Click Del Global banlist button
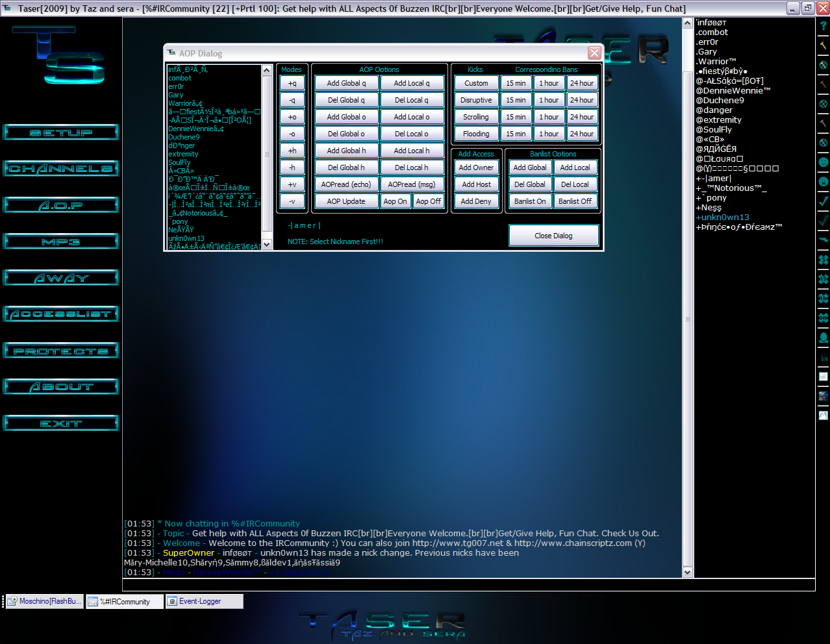Screen dimensions: 830x644 530,184
